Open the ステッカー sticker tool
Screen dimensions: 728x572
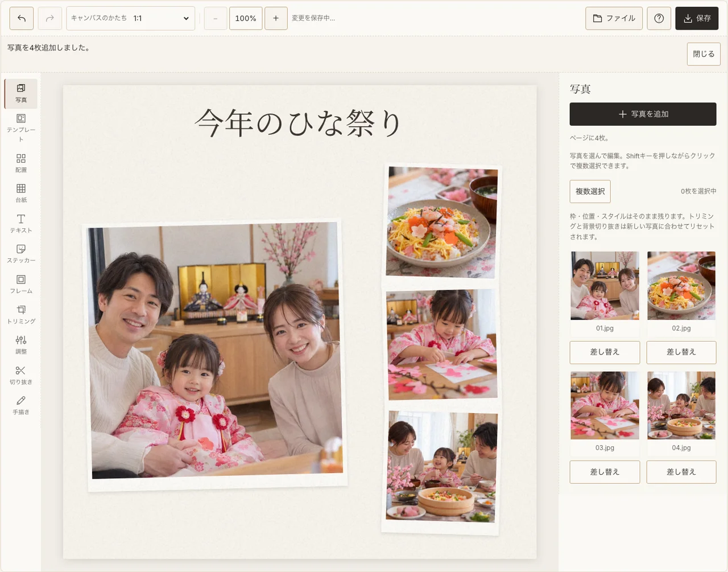coord(21,253)
